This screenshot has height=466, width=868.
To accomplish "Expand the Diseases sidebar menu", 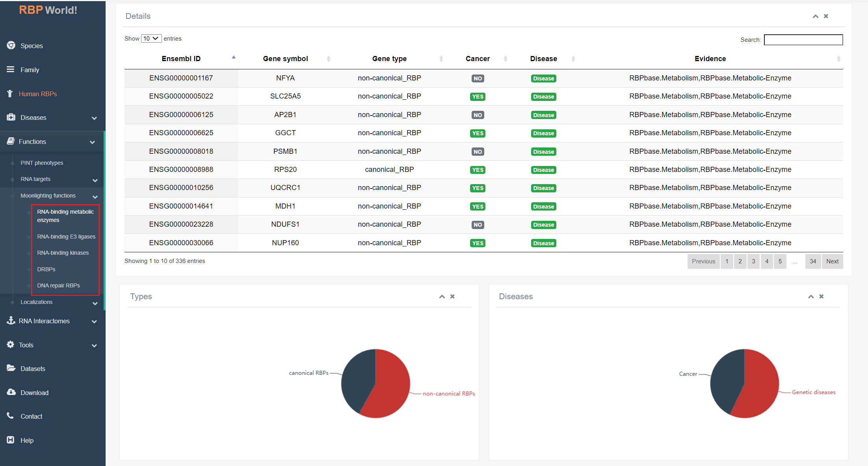I will click(94, 118).
